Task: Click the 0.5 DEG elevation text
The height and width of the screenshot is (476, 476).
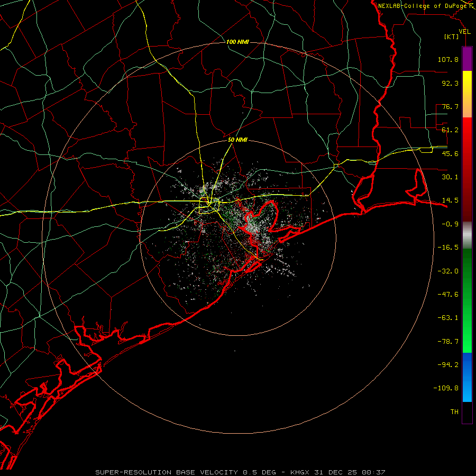Action: pyautogui.click(x=259, y=472)
